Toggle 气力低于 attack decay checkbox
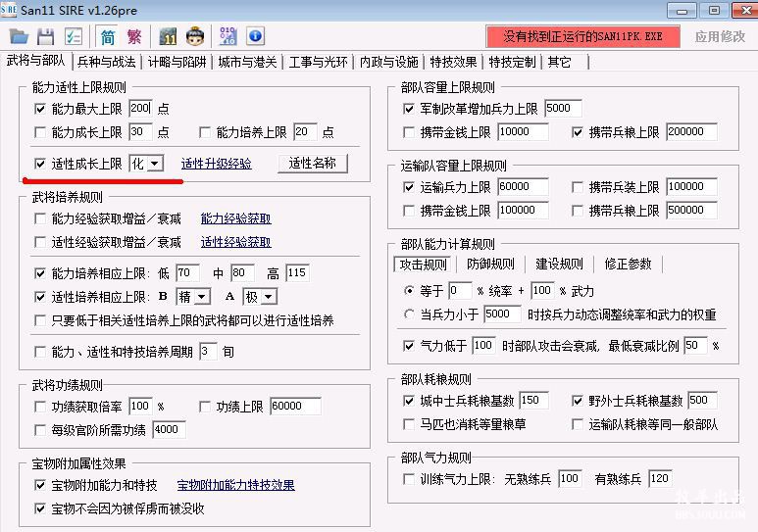This screenshot has width=758, height=532. click(409, 346)
